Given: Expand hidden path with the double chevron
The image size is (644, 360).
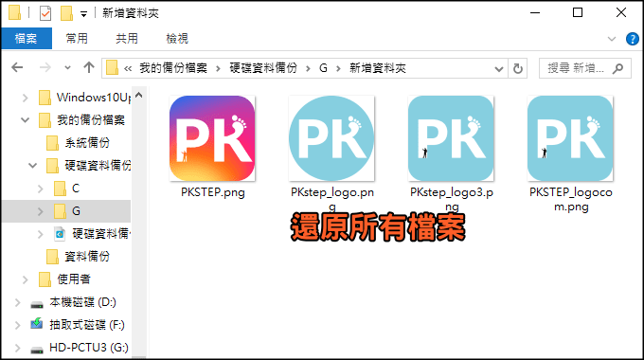Looking at the screenshot, I should pyautogui.click(x=128, y=68).
